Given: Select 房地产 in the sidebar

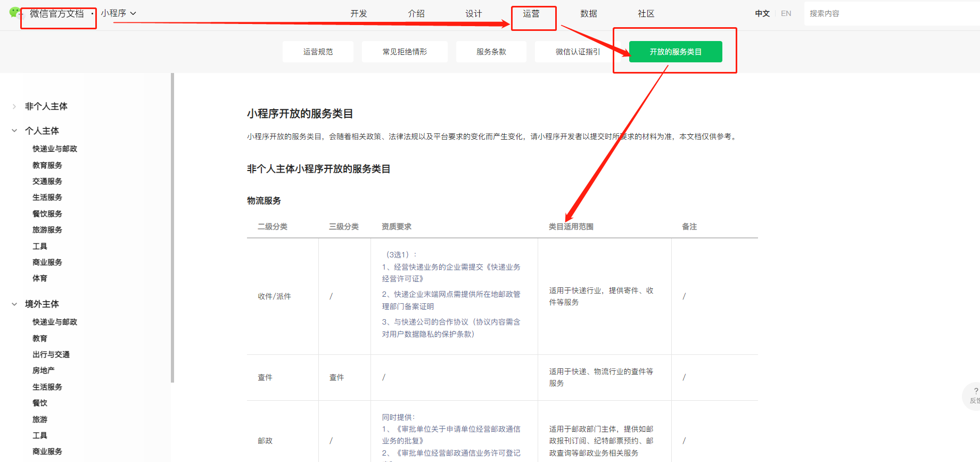Looking at the screenshot, I should click(44, 370).
